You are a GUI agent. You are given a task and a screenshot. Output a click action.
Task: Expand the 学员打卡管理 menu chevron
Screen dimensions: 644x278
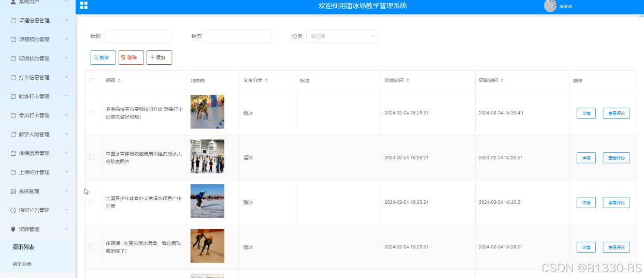pos(66,115)
